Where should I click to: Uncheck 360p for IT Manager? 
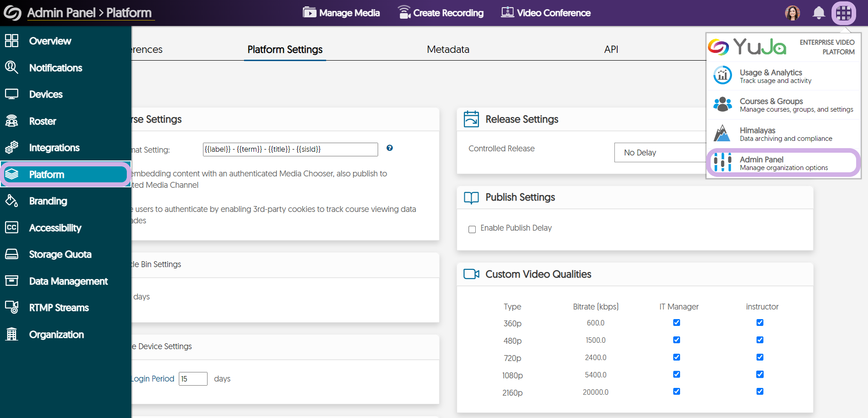[676, 323]
